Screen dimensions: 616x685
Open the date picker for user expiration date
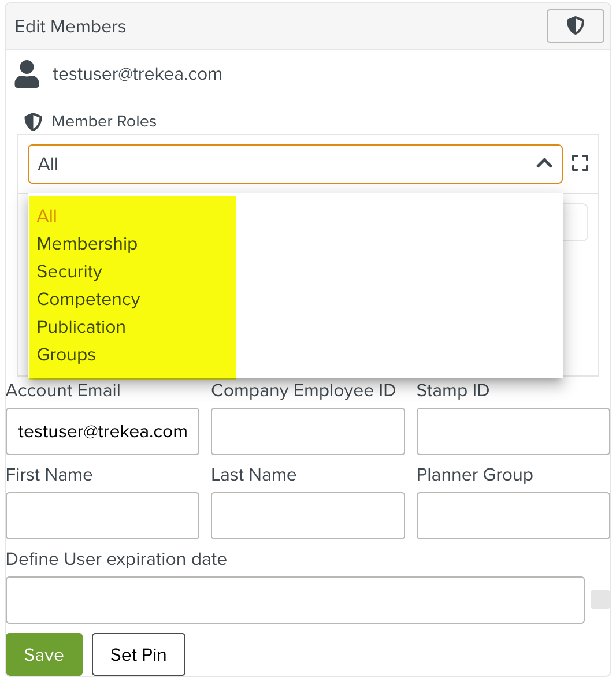600,600
